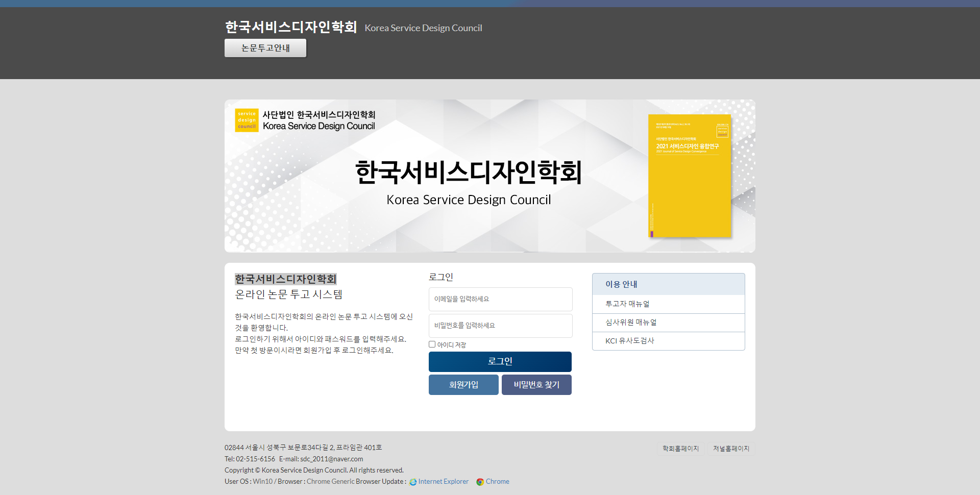Visit the 학회홈페이지 link
The height and width of the screenshot is (495, 980).
pos(680,449)
